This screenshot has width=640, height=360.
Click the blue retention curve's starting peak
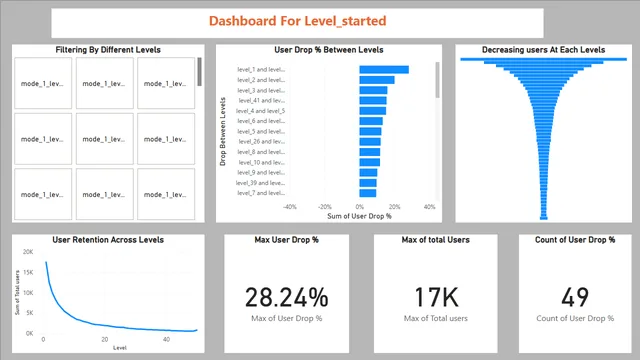coord(46,262)
